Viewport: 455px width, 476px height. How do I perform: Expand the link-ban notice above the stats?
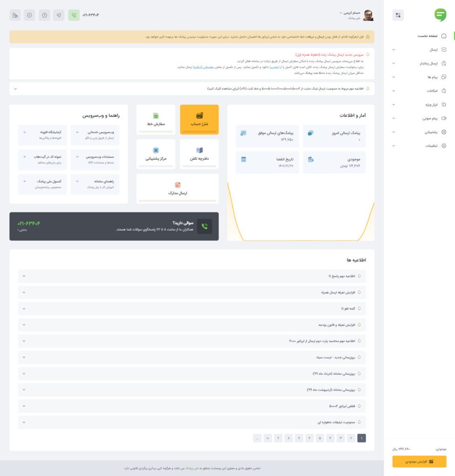[x=192, y=89]
